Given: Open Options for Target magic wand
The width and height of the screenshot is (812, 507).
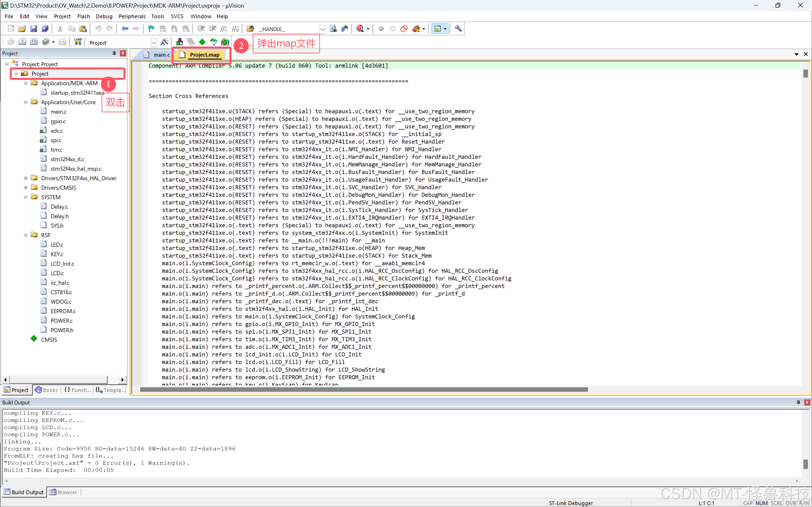Looking at the screenshot, I should click(164, 42).
